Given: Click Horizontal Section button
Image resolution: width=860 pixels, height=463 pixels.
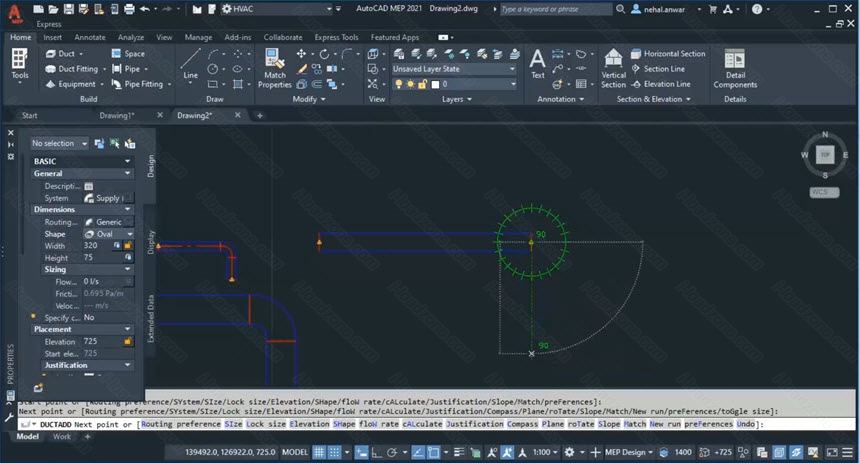Looking at the screenshot, I should [668, 53].
